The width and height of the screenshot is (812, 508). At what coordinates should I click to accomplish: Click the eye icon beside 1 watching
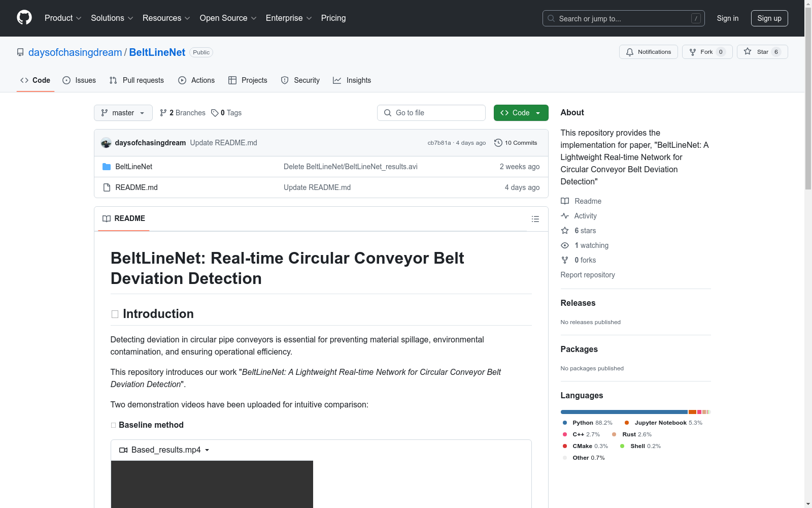tap(565, 245)
